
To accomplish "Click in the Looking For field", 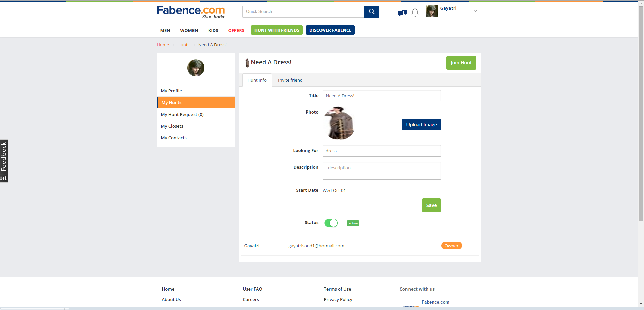I will (x=381, y=151).
